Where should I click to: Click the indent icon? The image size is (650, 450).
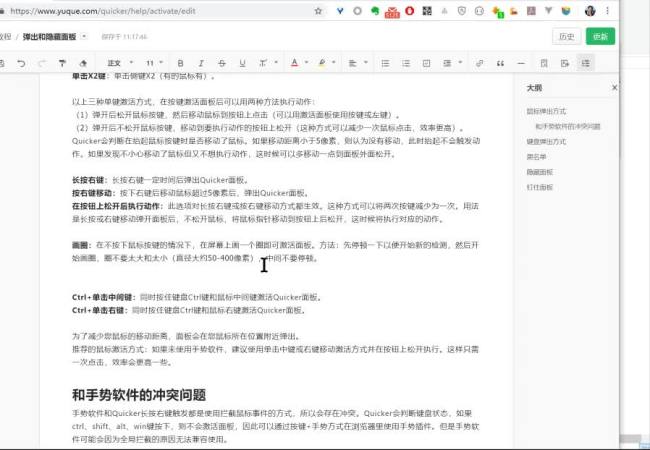click(447, 63)
